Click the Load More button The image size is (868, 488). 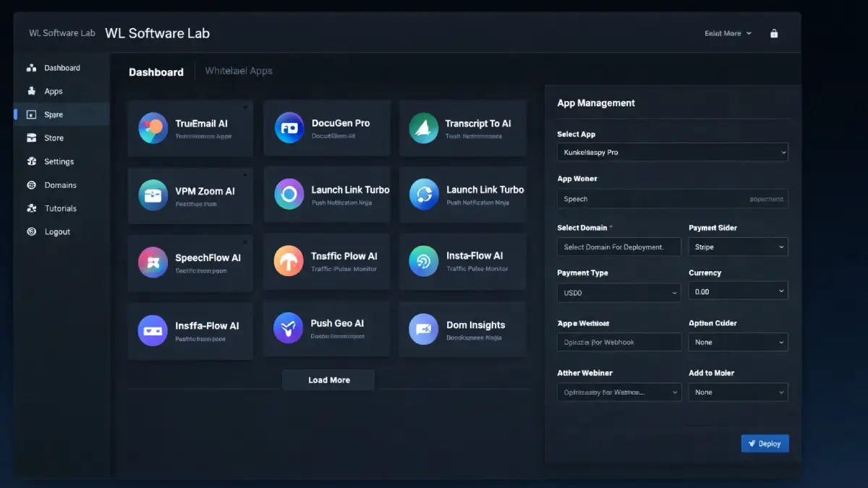[328, 380]
